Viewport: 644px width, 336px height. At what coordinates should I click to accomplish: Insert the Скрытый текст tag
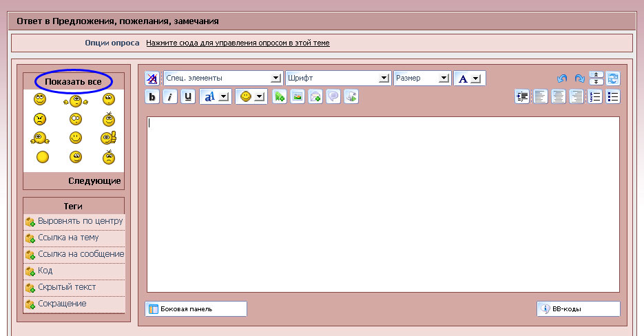tap(67, 287)
